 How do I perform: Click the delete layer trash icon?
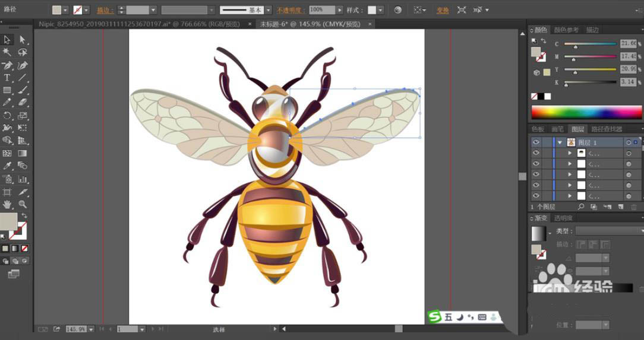tap(633, 206)
